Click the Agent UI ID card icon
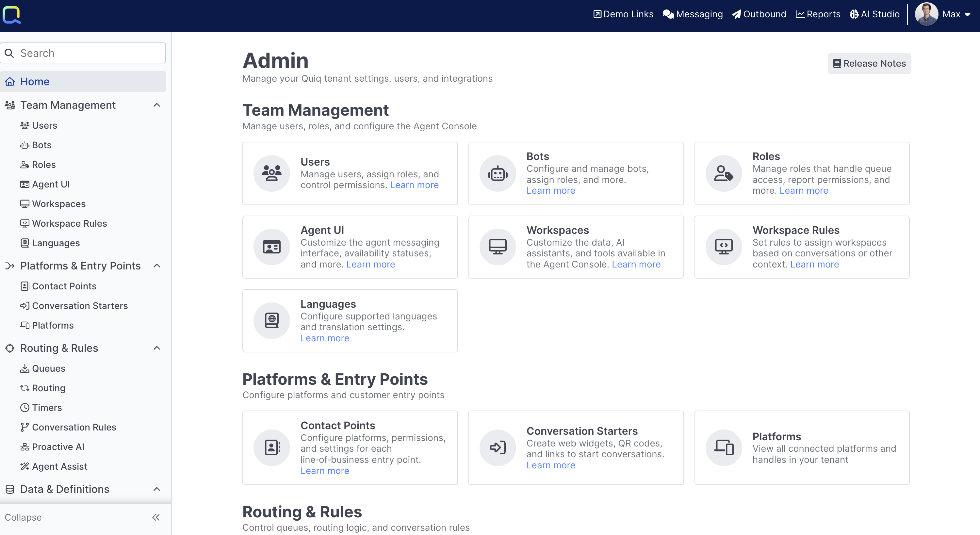Viewport: 980px width, 535px height. pyautogui.click(x=272, y=247)
